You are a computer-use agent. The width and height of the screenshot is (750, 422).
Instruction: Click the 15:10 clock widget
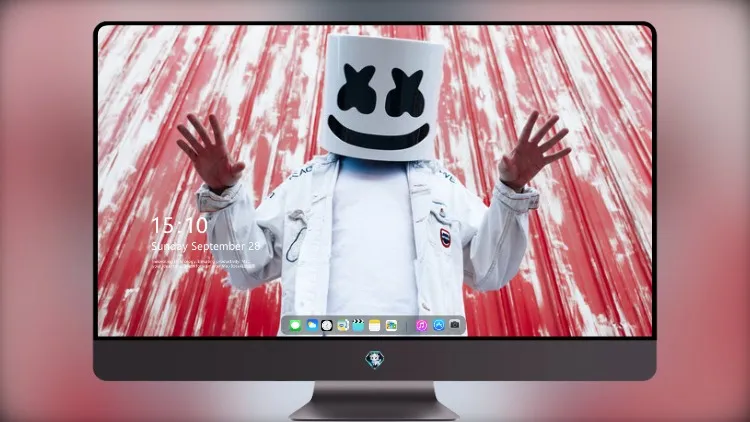[179, 225]
